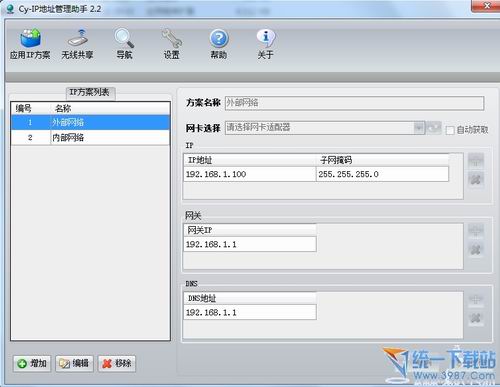This screenshot has height=387, width=500.
Task: Click the DNS地址 column header
Action: 250,298
